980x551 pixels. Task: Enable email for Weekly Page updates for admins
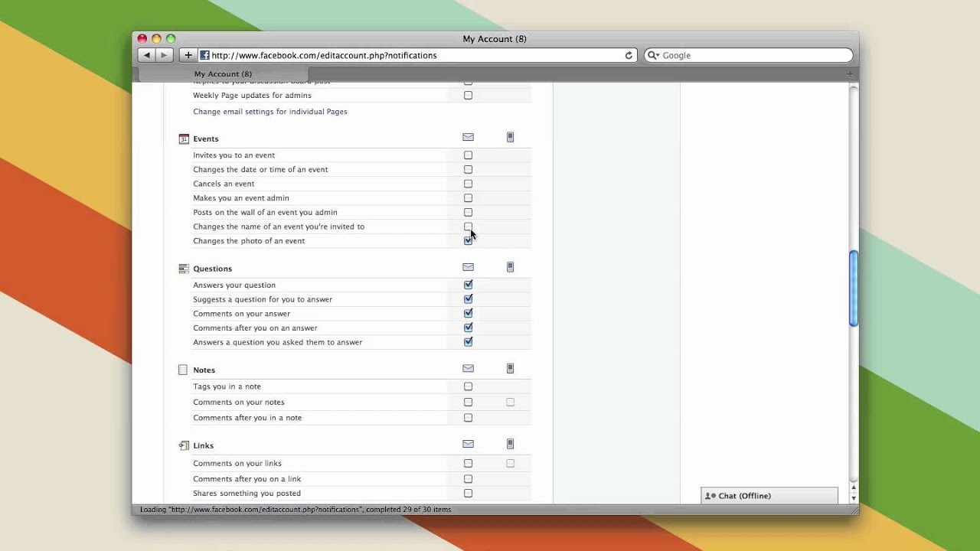468,96
